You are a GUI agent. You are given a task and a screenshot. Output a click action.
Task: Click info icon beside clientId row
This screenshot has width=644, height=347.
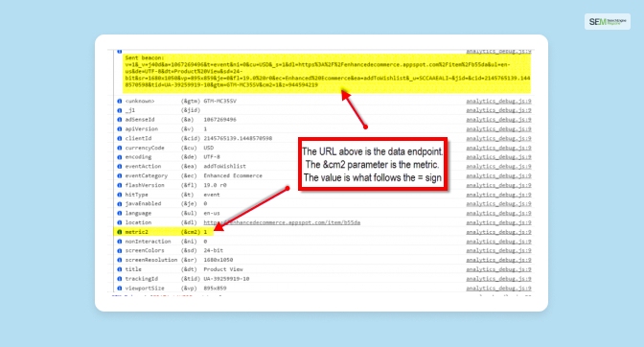click(120, 138)
